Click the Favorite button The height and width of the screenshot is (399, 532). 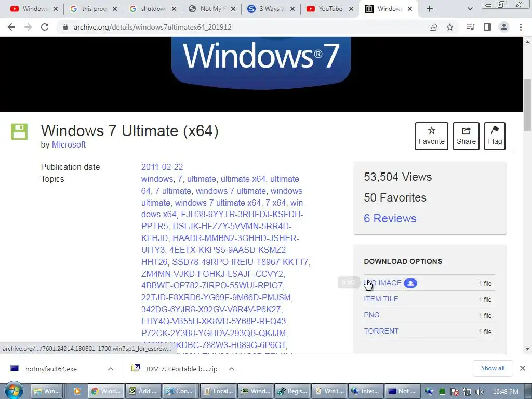point(432,136)
